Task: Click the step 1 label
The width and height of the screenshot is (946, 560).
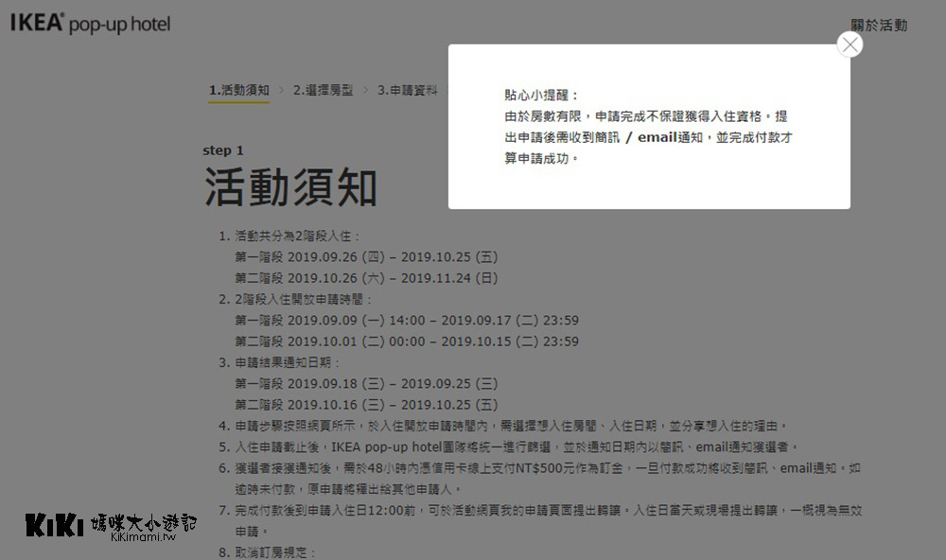Action: 223,150
